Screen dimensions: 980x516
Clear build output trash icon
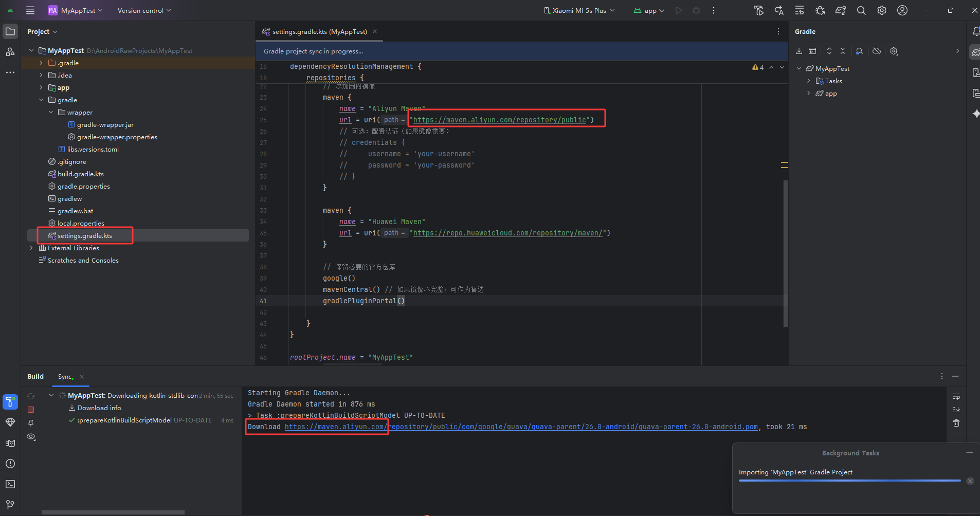tap(956, 423)
